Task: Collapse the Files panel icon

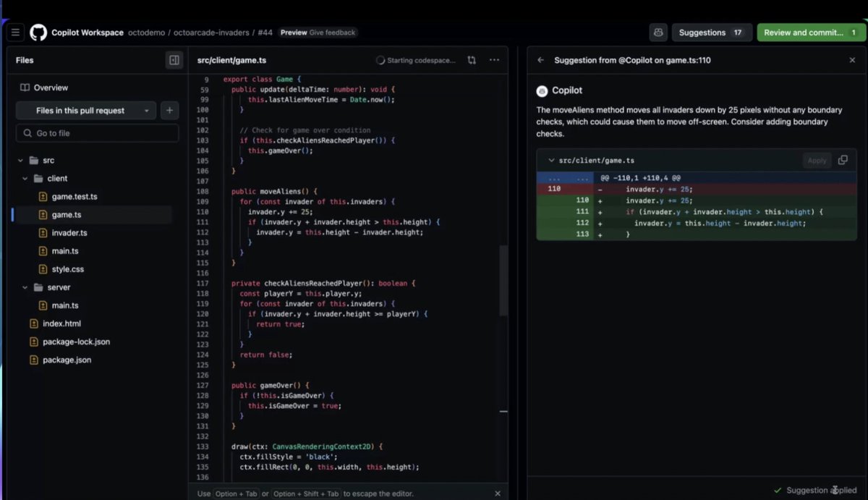Action: [174, 60]
